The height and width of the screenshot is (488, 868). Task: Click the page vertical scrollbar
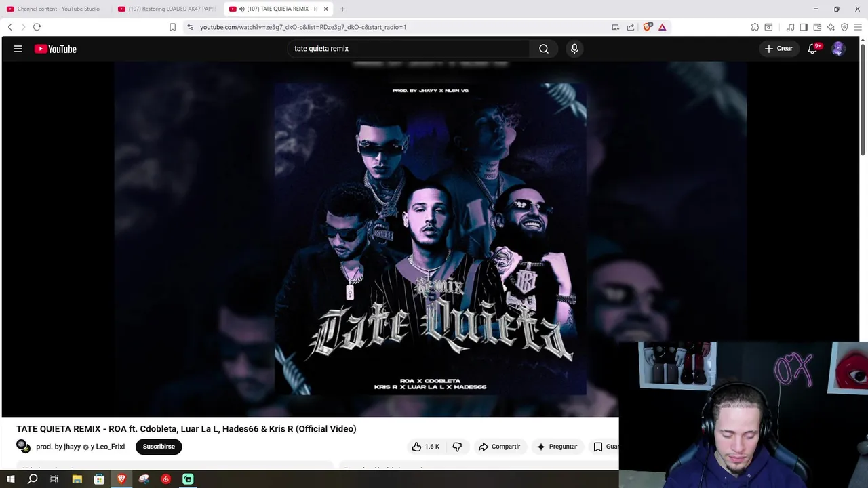point(863,99)
